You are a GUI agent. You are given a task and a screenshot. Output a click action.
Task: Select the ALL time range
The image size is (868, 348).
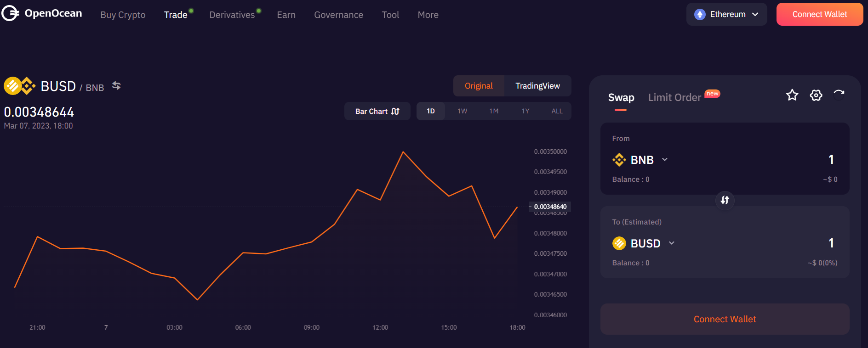pyautogui.click(x=557, y=111)
